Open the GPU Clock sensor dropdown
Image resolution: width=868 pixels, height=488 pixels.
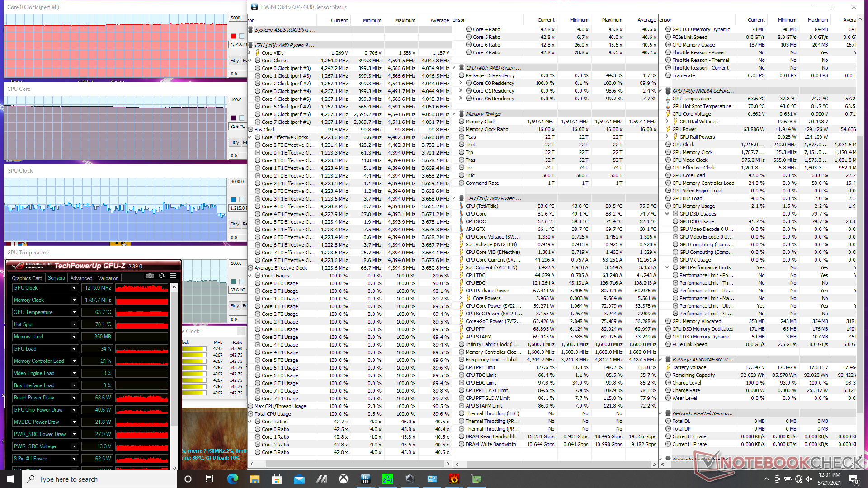tap(74, 288)
